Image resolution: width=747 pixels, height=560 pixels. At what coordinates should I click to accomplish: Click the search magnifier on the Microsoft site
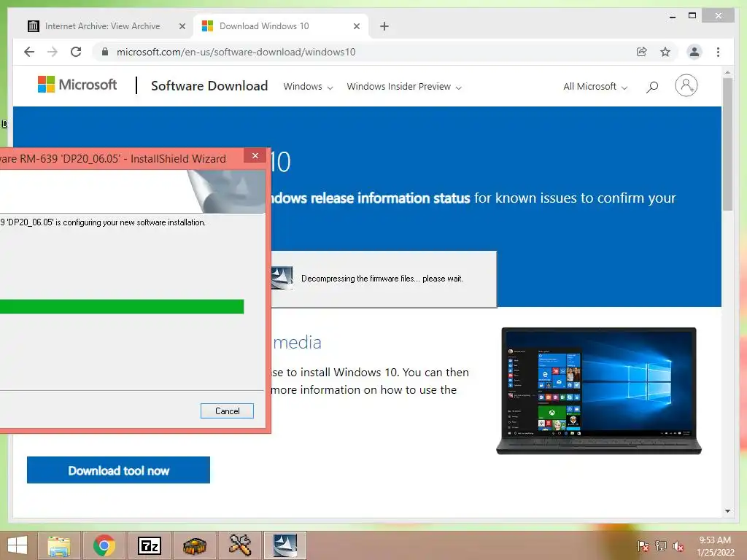[x=652, y=87]
